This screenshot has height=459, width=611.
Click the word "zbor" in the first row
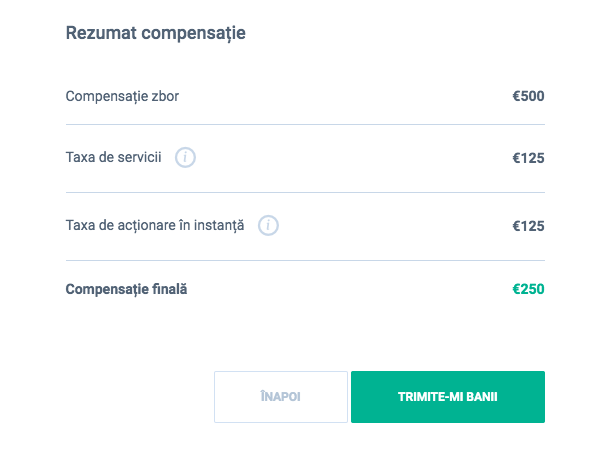click(x=163, y=97)
